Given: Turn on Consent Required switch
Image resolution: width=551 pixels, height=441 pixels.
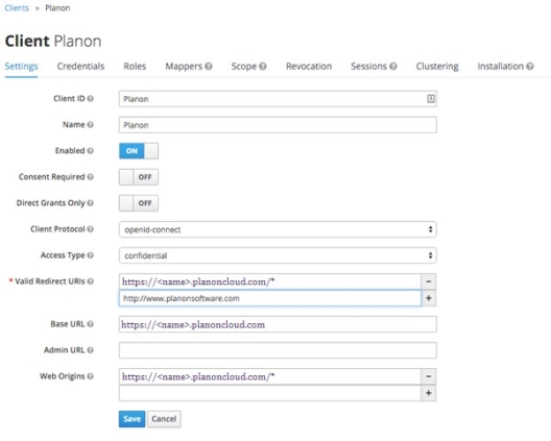Looking at the screenshot, I should (139, 177).
